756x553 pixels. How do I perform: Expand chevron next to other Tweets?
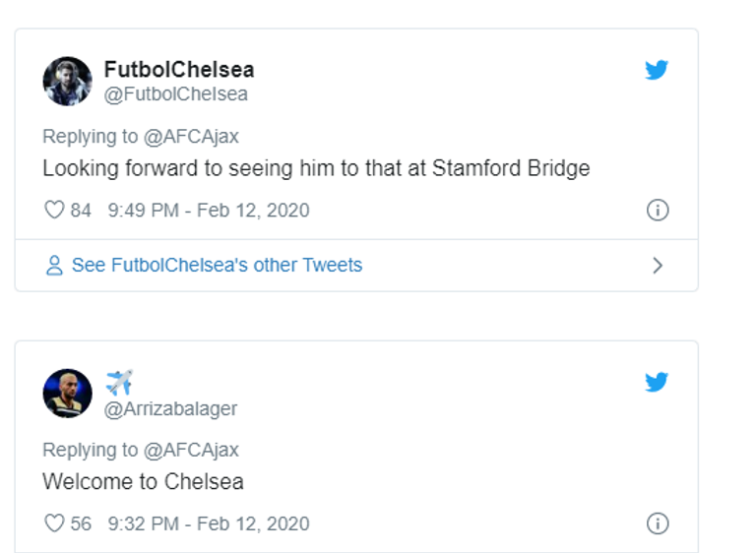pyautogui.click(x=658, y=266)
